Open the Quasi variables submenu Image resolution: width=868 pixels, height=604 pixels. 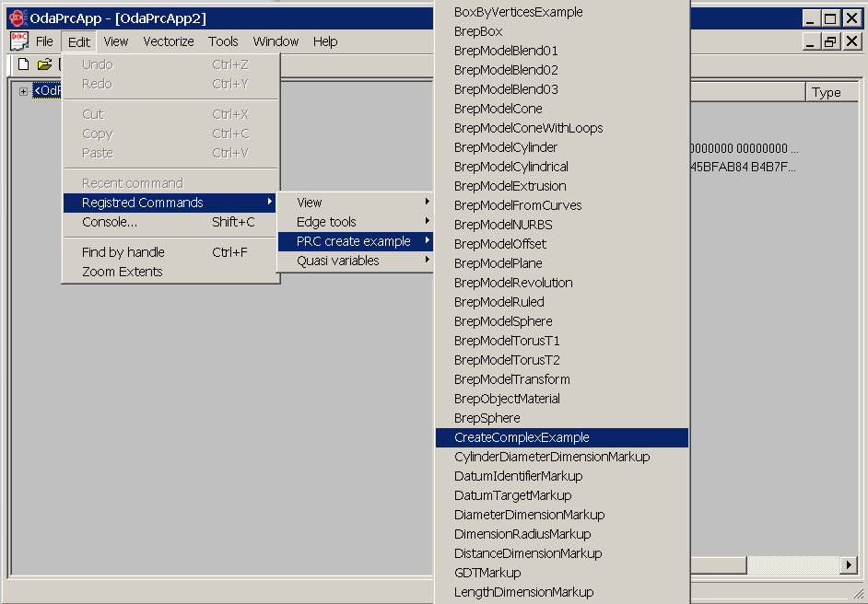click(356, 261)
